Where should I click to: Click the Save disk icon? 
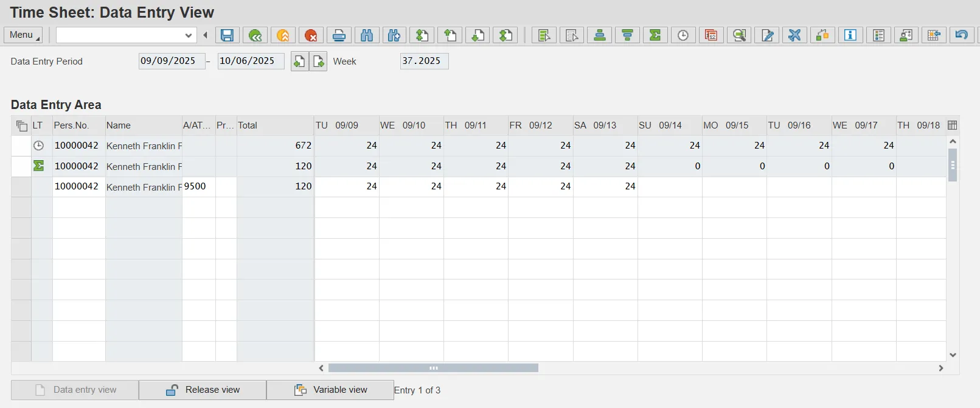coord(227,35)
